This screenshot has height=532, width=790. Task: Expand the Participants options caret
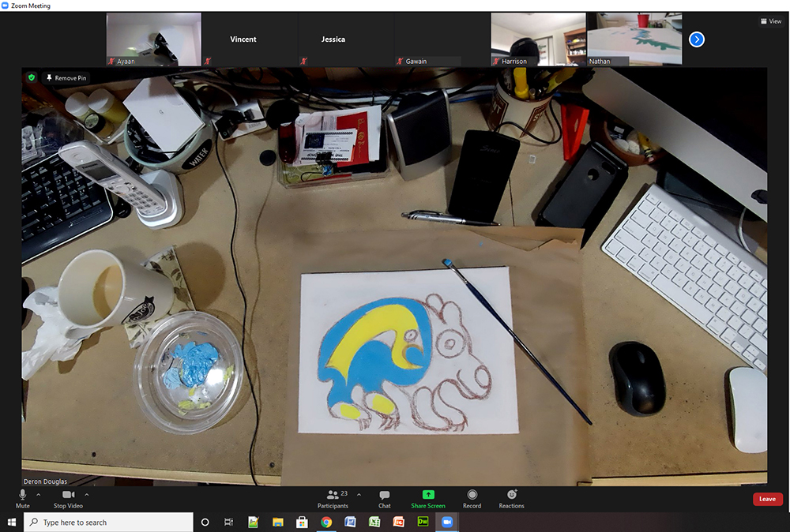(359, 495)
